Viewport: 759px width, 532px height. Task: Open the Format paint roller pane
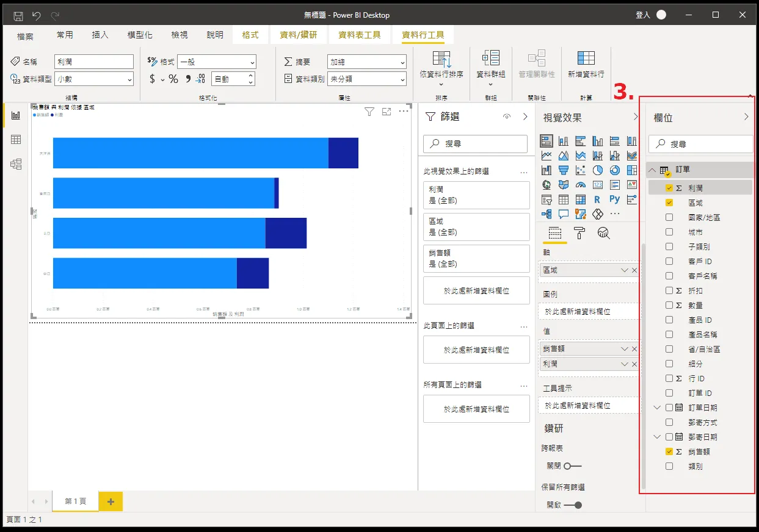pos(579,232)
